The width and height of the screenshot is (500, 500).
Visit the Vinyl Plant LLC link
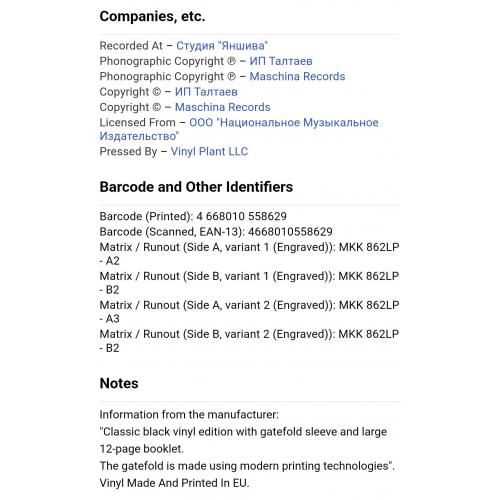point(209,151)
